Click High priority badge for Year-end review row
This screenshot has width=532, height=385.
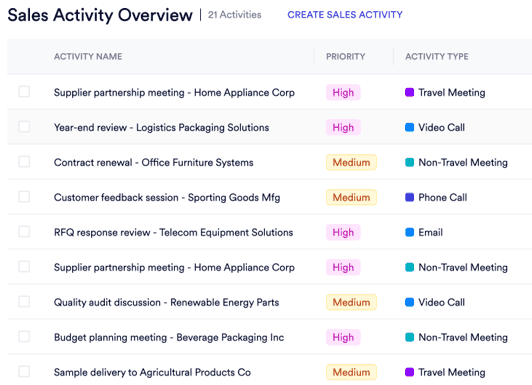[343, 128]
